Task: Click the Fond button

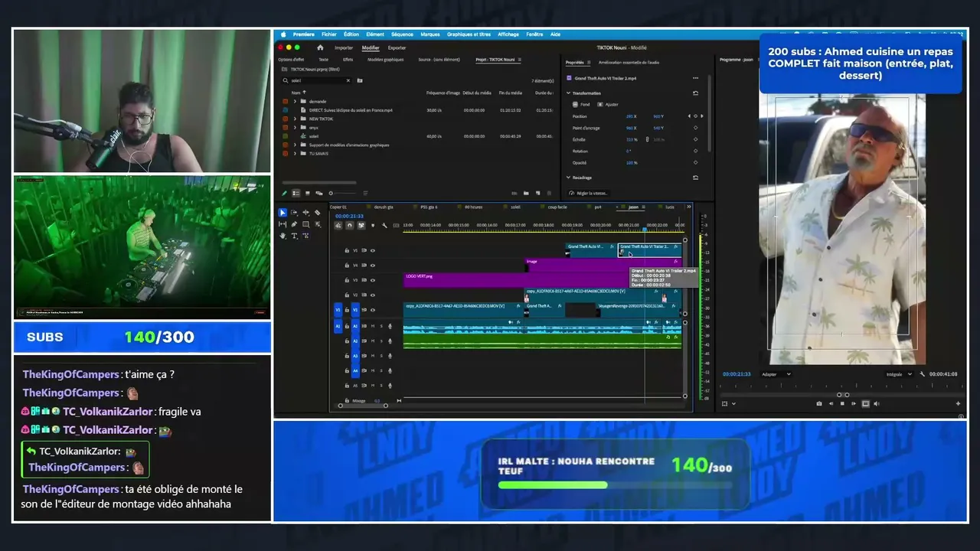Action: click(x=582, y=104)
